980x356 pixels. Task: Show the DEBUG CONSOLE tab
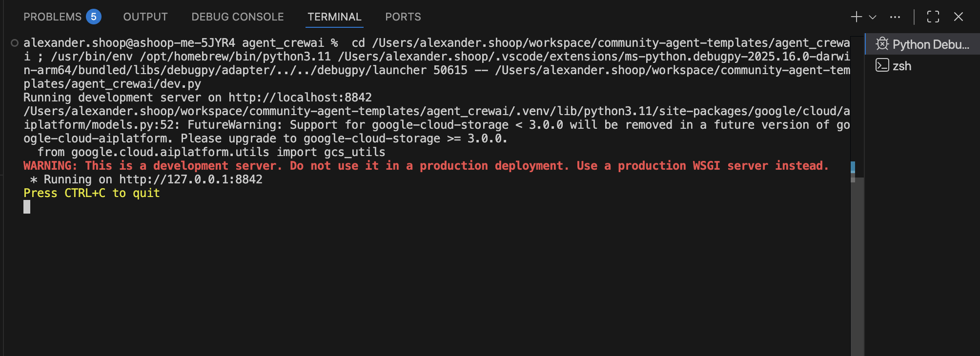point(238,17)
